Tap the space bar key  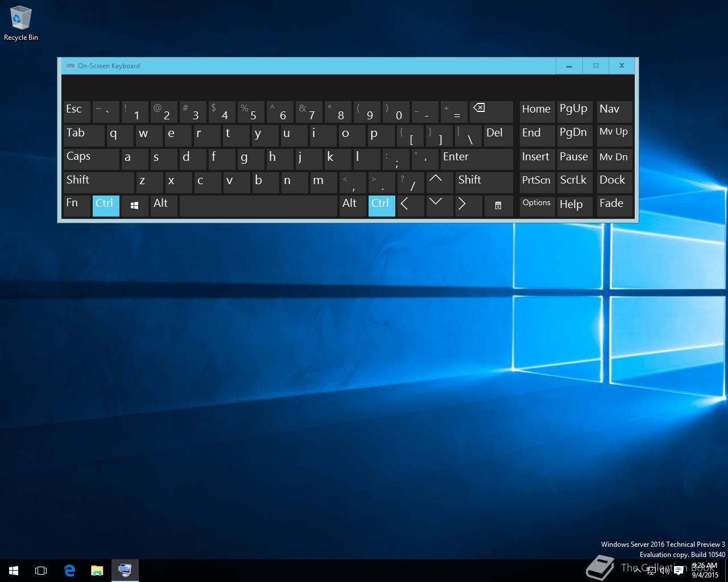click(258, 206)
